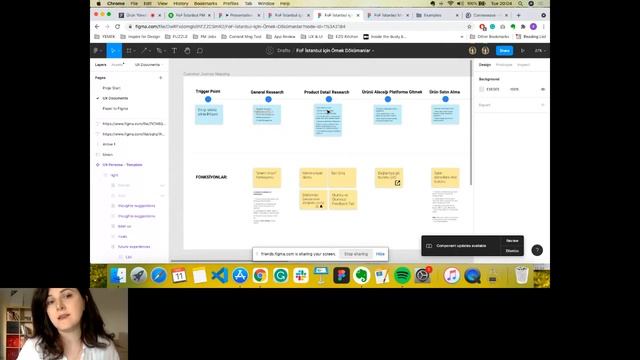This screenshot has height=360, width=640.
Task: Toggle background visibility eye icon
Action: [542, 89]
